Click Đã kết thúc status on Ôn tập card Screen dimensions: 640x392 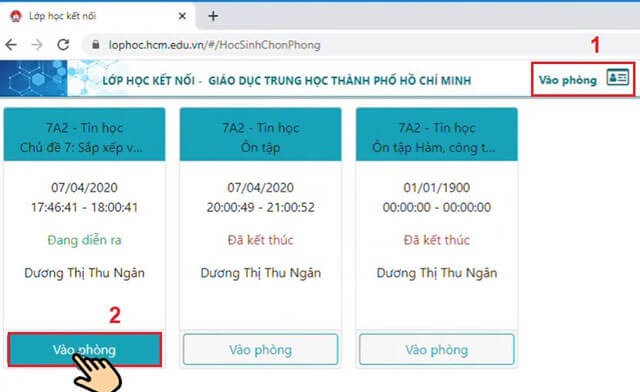[x=260, y=240]
